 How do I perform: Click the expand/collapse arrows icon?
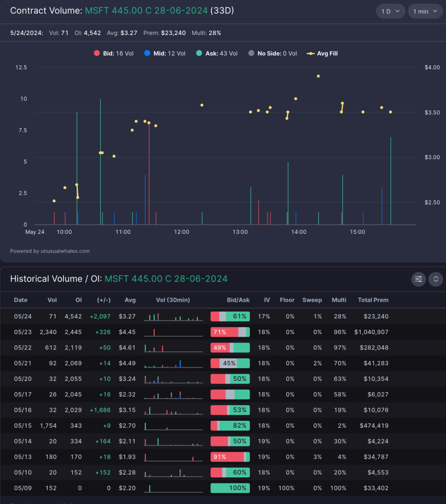click(435, 279)
